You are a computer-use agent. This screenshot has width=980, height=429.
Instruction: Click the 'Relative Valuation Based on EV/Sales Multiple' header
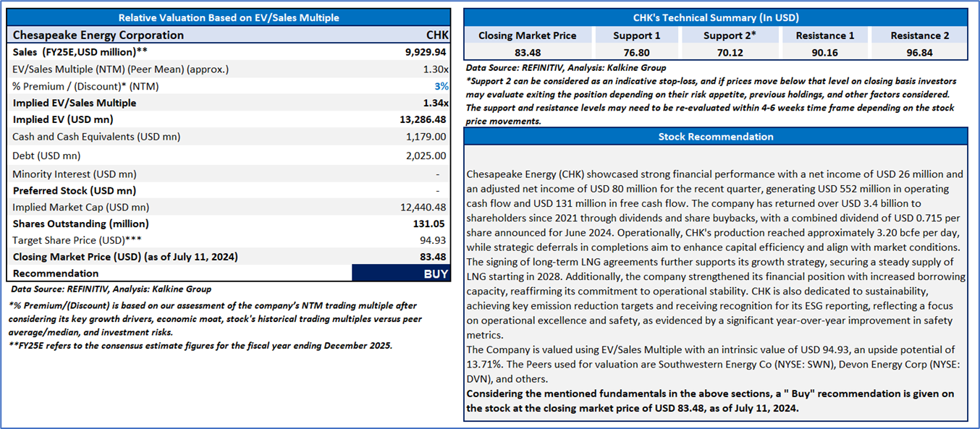pos(229,17)
